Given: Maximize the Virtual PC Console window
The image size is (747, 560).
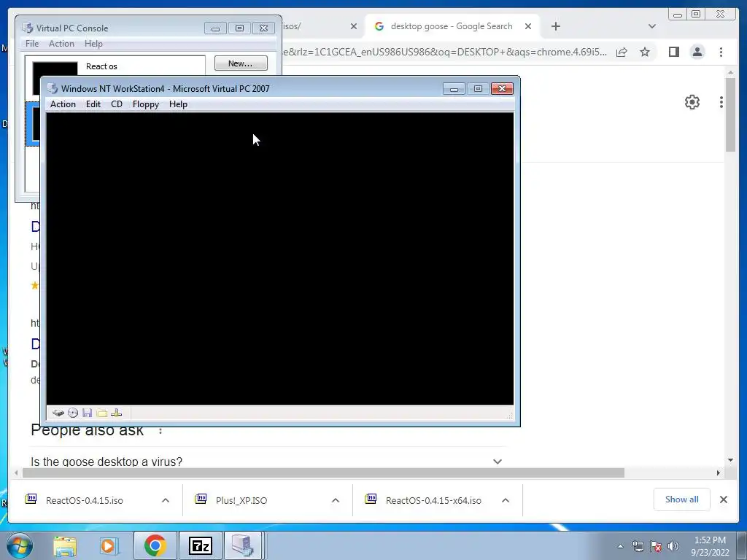Looking at the screenshot, I should 239,28.
